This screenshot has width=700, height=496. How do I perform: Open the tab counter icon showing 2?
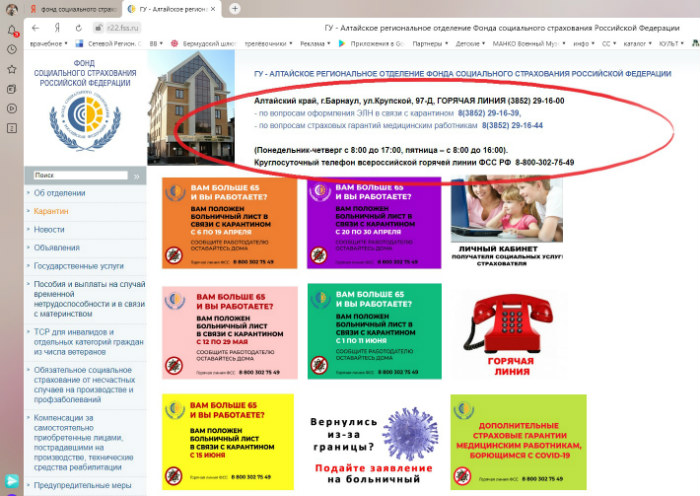tap(12, 128)
